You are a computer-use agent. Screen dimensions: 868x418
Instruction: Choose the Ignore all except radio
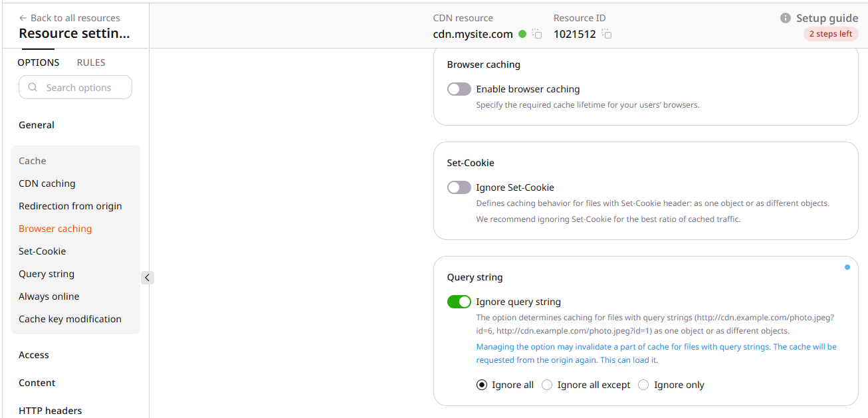547,385
